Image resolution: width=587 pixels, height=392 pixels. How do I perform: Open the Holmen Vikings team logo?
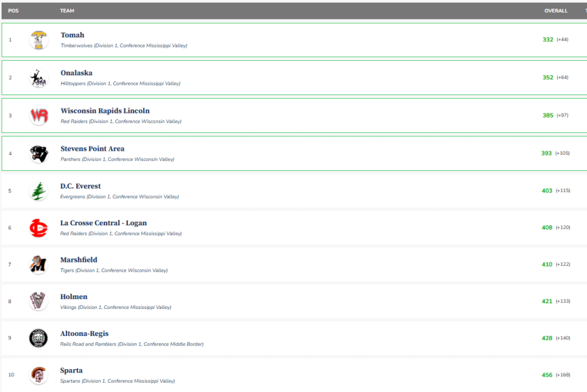(38, 301)
